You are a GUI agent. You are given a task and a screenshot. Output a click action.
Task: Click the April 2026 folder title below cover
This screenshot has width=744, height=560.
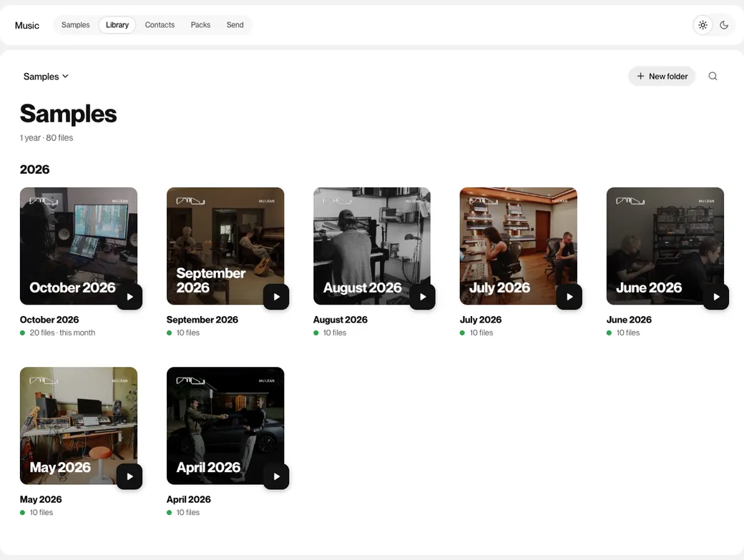tap(189, 499)
